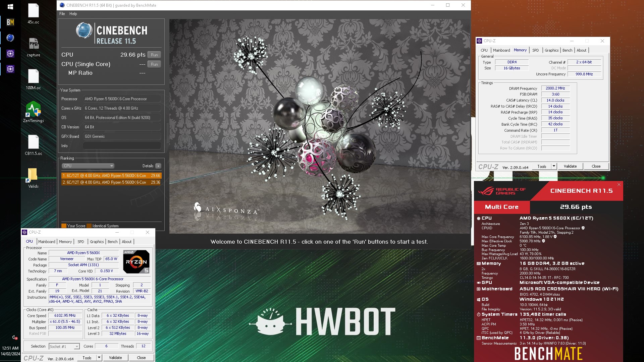
Task: Click the Ryzen 5 logo in CPU-Z
Action: pos(136,261)
